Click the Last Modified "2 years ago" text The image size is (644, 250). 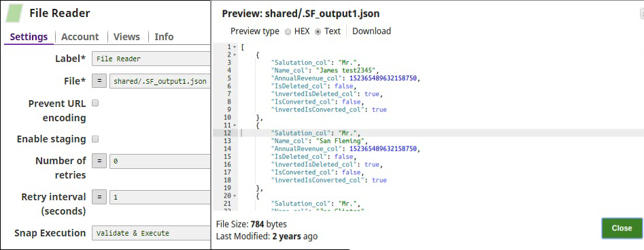pyautogui.click(x=295, y=236)
